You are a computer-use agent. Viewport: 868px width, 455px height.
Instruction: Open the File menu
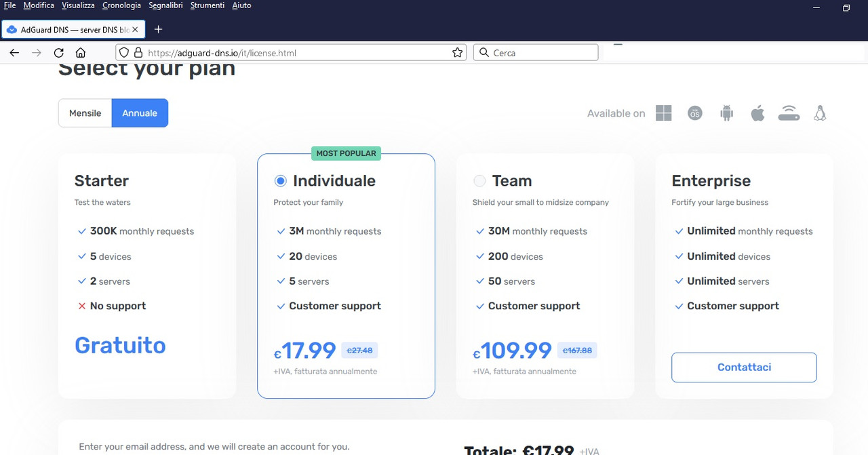point(9,5)
